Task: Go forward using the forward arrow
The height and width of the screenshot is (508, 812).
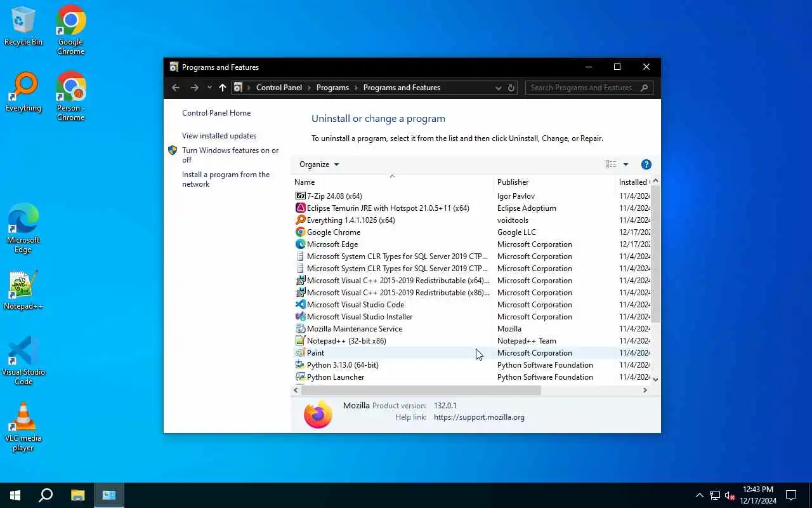Action: pos(195,88)
